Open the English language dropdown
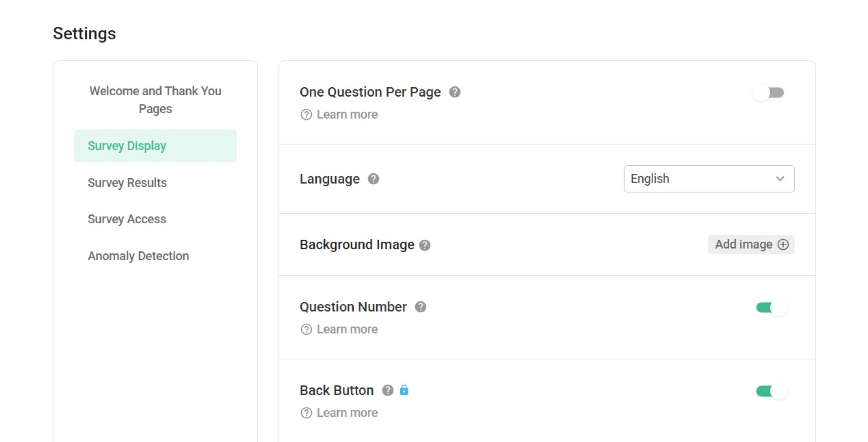The image size is (868, 442). [x=708, y=179]
